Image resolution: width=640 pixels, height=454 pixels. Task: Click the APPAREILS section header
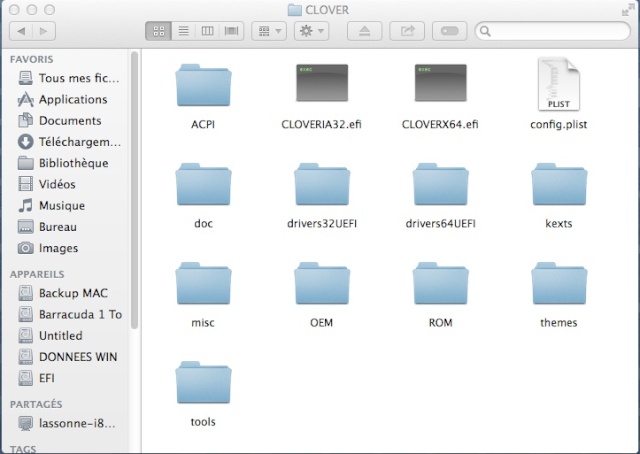(x=37, y=274)
